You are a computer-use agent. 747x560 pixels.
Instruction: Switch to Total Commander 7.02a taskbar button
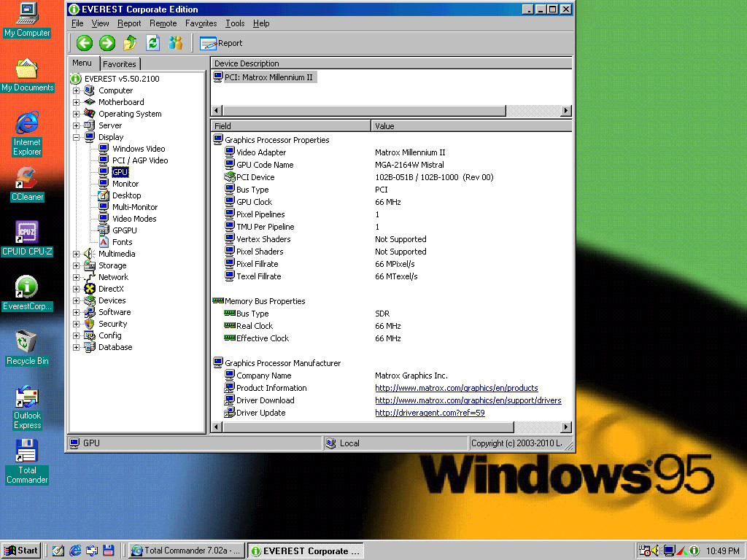pyautogui.click(x=187, y=551)
